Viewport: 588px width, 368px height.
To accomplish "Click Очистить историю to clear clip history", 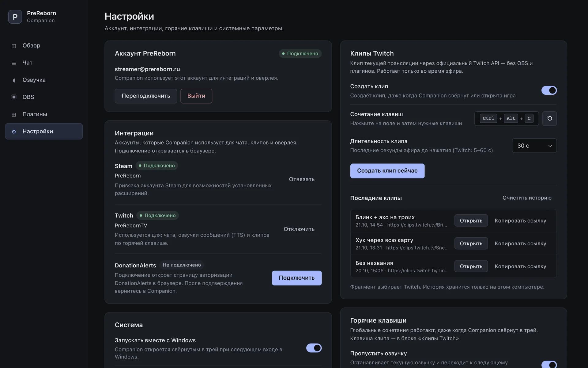I will pyautogui.click(x=527, y=198).
